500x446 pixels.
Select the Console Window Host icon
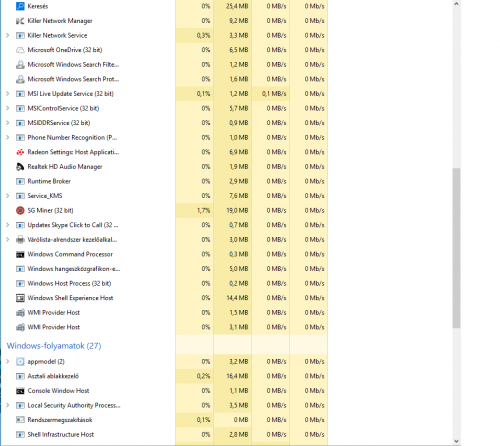pos(20,391)
